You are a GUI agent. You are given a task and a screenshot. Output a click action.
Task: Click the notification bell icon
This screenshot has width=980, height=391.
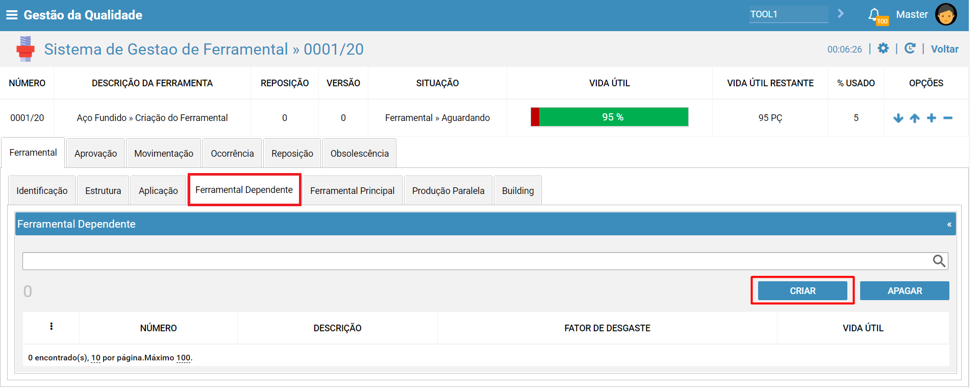874,14
